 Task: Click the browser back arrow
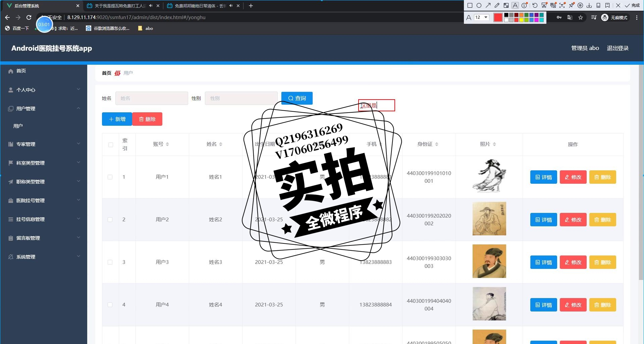point(7,17)
